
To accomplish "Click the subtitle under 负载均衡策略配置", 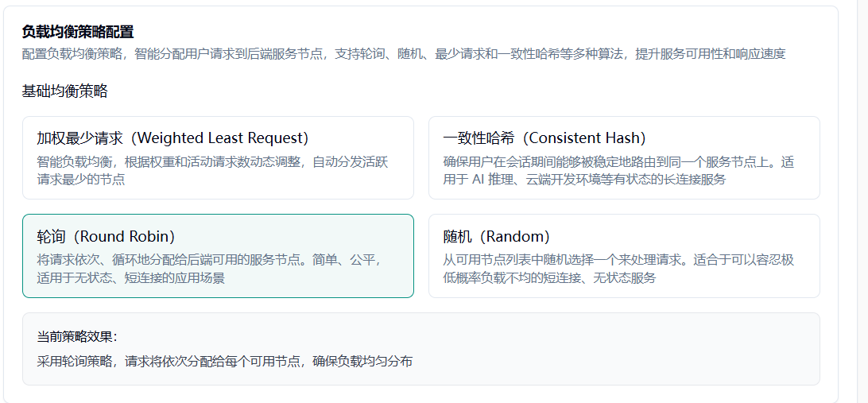I will [404, 54].
